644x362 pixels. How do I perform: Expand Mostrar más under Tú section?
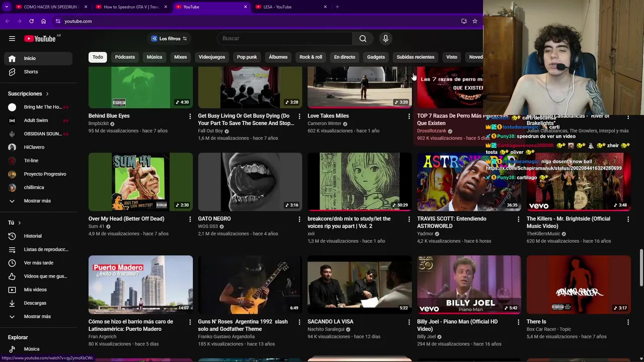[38, 317]
